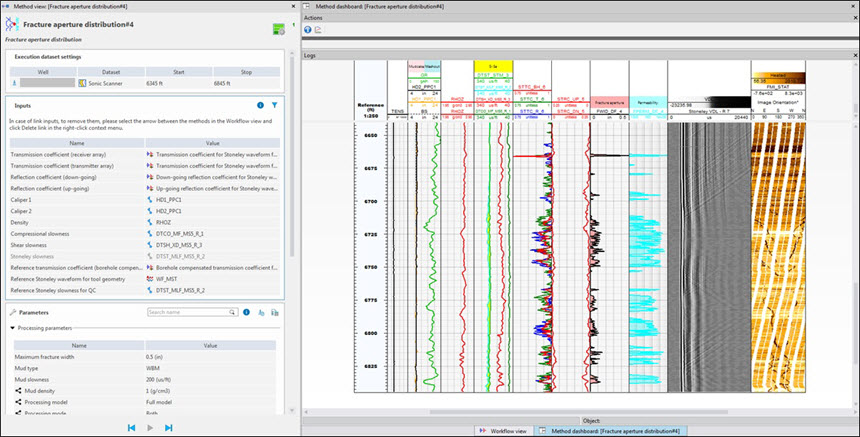Image resolution: width=860 pixels, height=437 pixels.
Task: Go to the next step button
Action: tap(168, 428)
